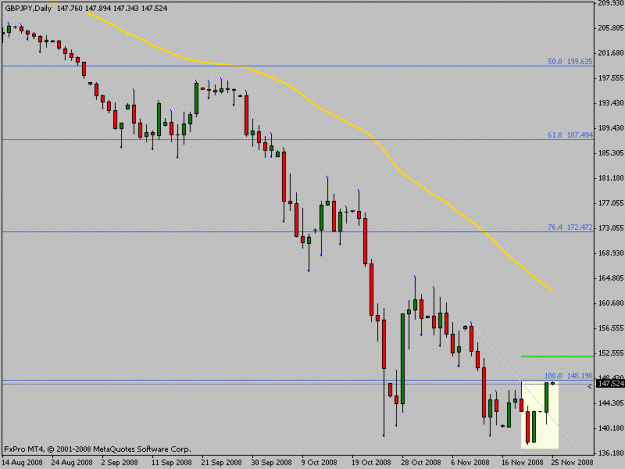Click the 2 Sep 2008 date label

point(120,462)
